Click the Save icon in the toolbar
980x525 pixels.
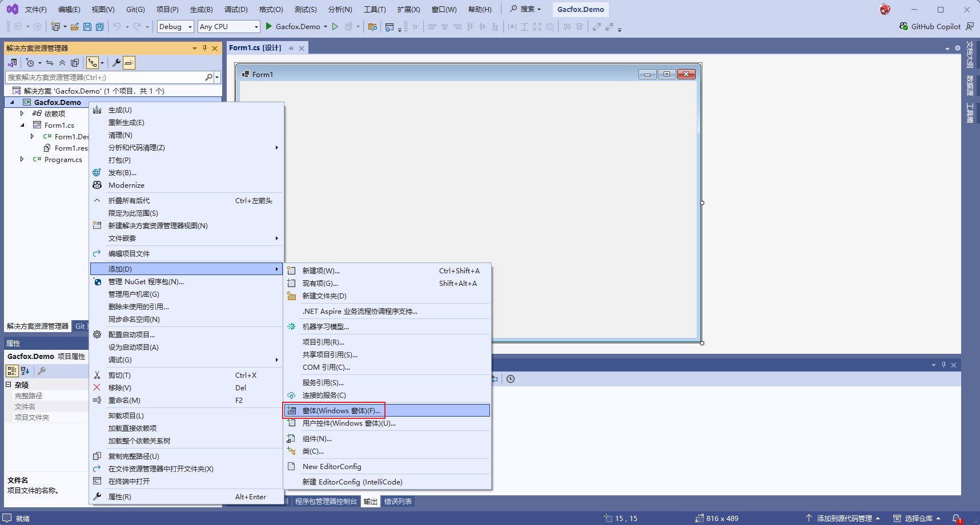[x=87, y=27]
